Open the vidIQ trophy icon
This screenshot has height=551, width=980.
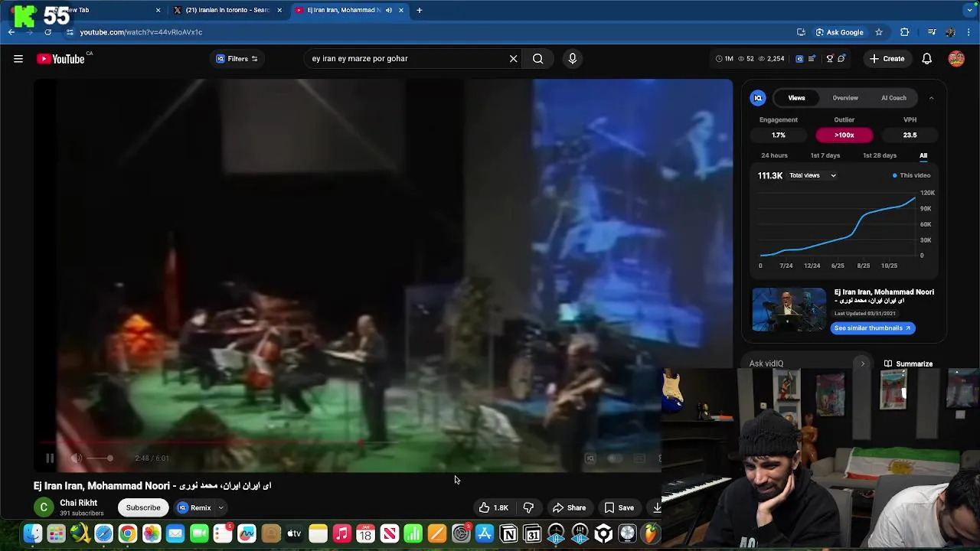[829, 59]
